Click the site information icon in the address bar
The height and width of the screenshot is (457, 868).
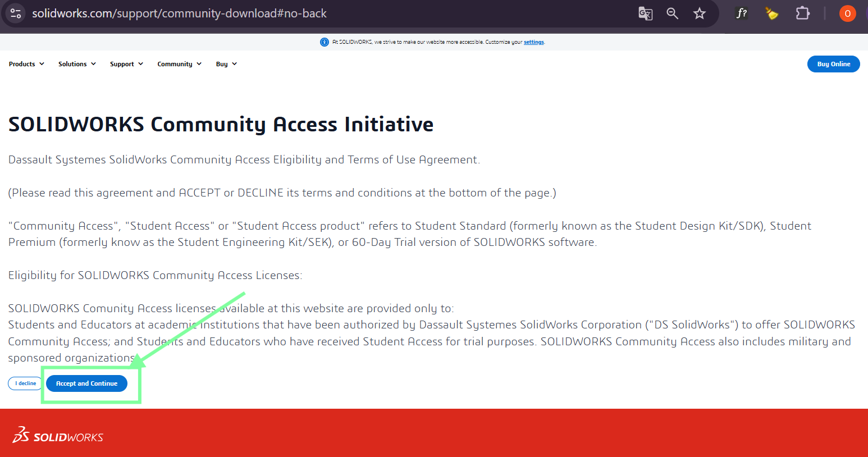(16, 13)
